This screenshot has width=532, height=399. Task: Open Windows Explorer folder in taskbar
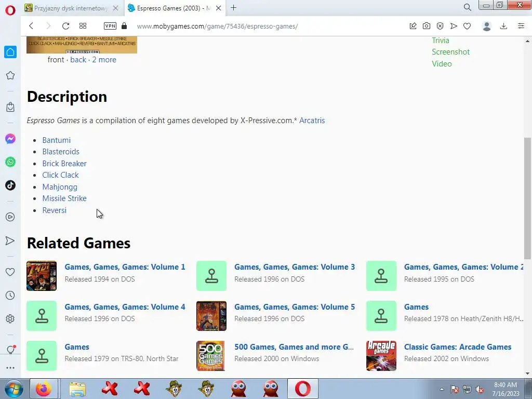click(77, 389)
